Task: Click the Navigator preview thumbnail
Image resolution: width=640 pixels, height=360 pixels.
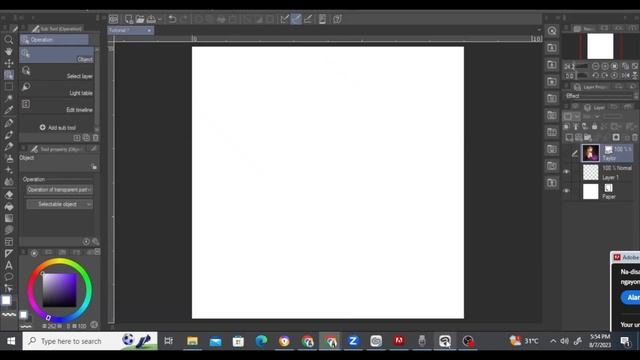Action: pos(600,46)
